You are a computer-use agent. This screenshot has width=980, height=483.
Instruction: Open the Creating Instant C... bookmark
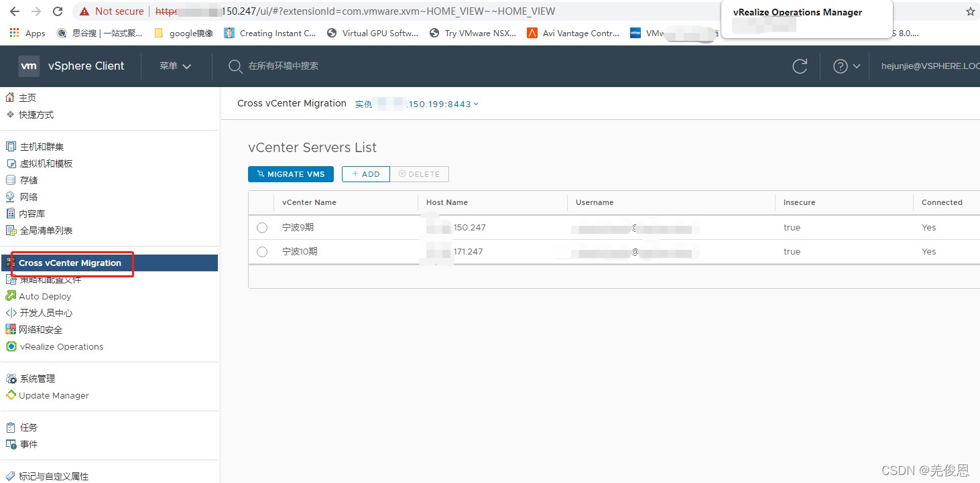point(270,33)
